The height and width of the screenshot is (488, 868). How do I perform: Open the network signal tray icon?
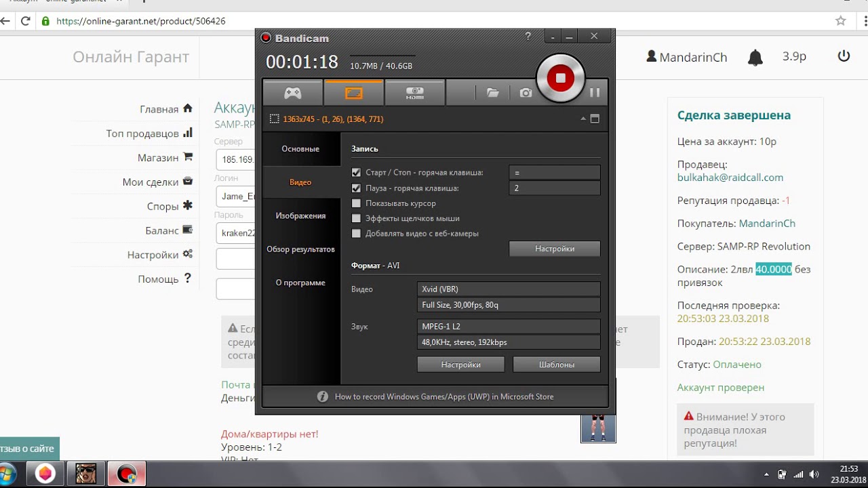click(x=798, y=474)
